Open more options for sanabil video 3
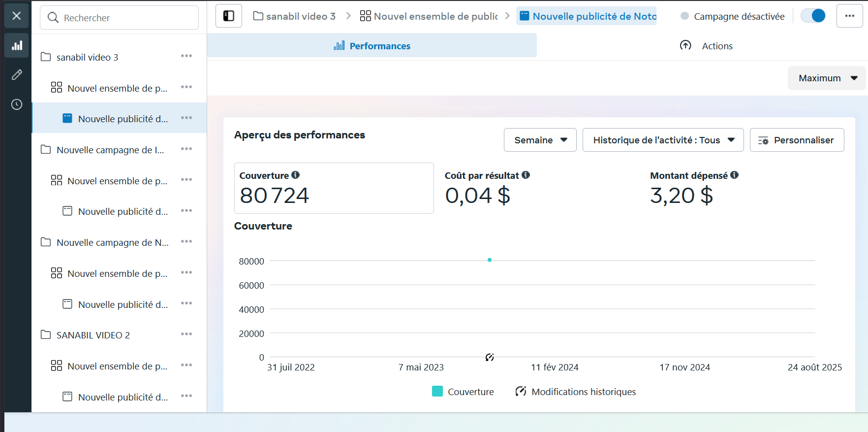The image size is (868, 432). pos(186,56)
